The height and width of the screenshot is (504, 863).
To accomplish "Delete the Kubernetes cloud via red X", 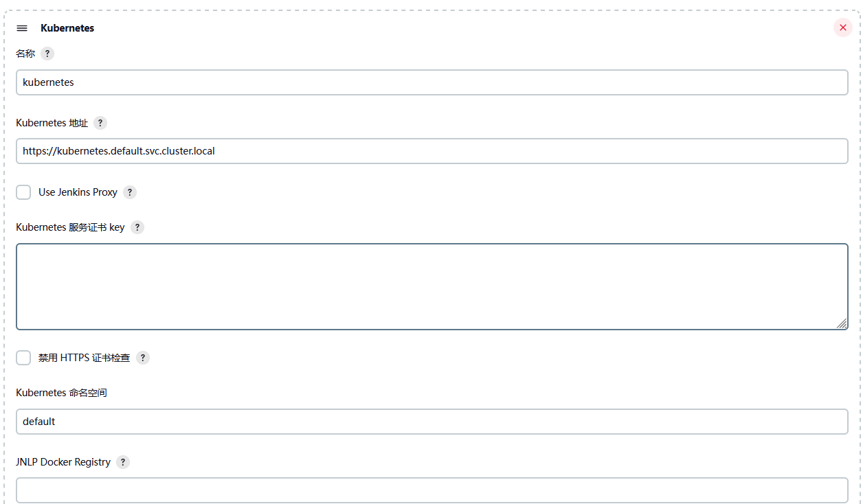I will point(843,27).
